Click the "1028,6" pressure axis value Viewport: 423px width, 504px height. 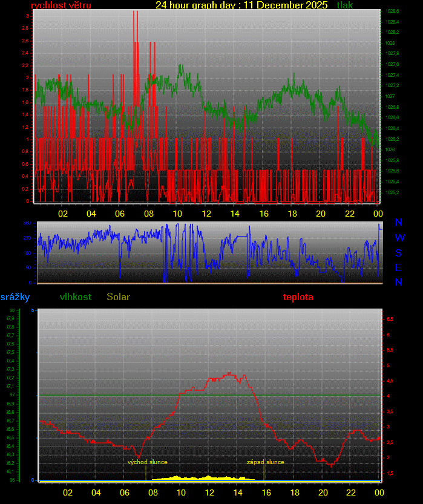[392, 11]
